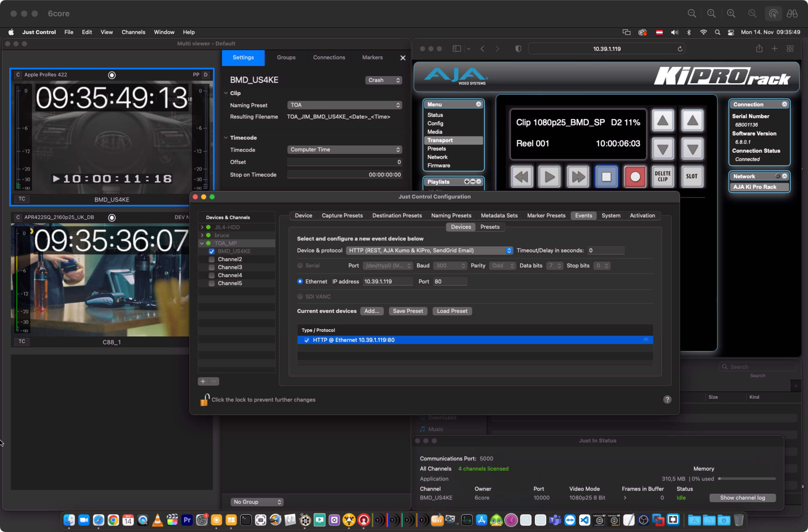Open browser sidebar toggle icon

[457, 49]
